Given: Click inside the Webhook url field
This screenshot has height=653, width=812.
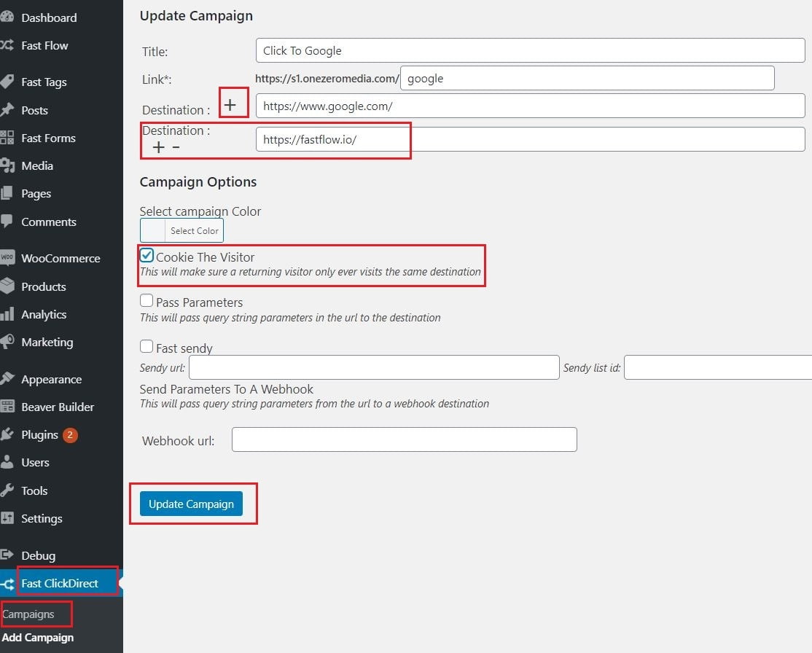Looking at the screenshot, I should pyautogui.click(x=403, y=439).
